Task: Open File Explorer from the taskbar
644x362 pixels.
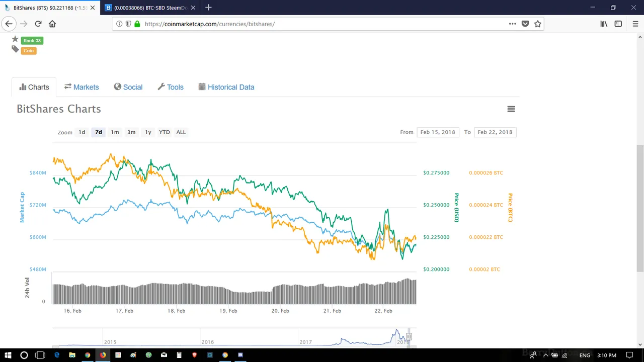Action: tap(72, 355)
